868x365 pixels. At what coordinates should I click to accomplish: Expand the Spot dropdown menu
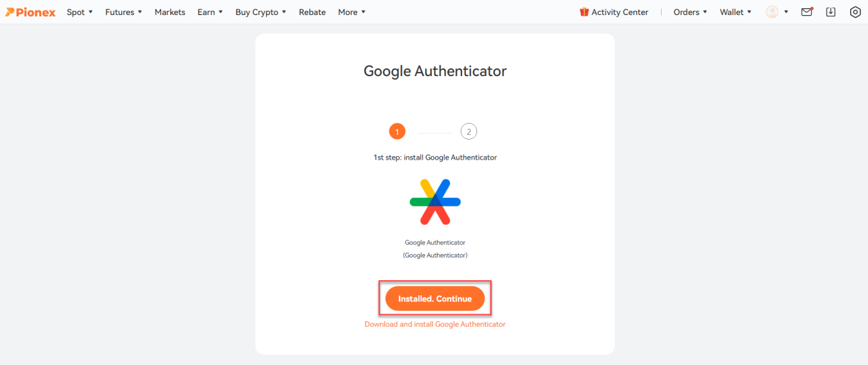[x=80, y=12]
